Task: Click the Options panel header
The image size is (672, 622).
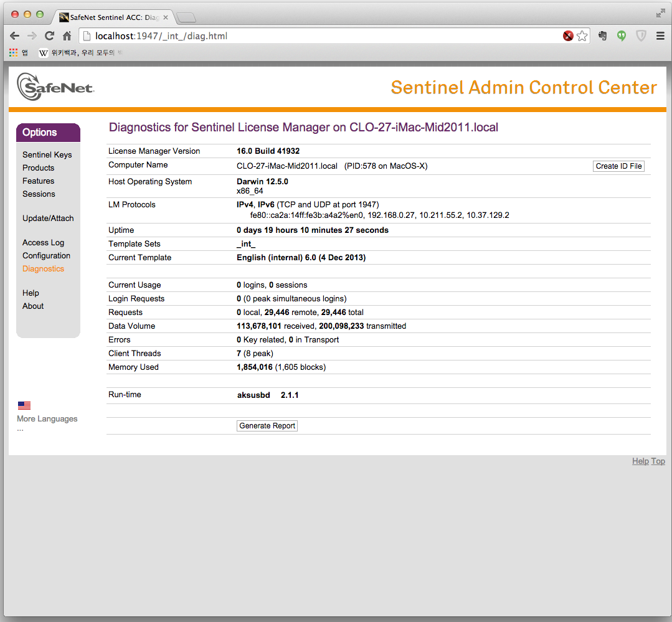Action: point(48,133)
